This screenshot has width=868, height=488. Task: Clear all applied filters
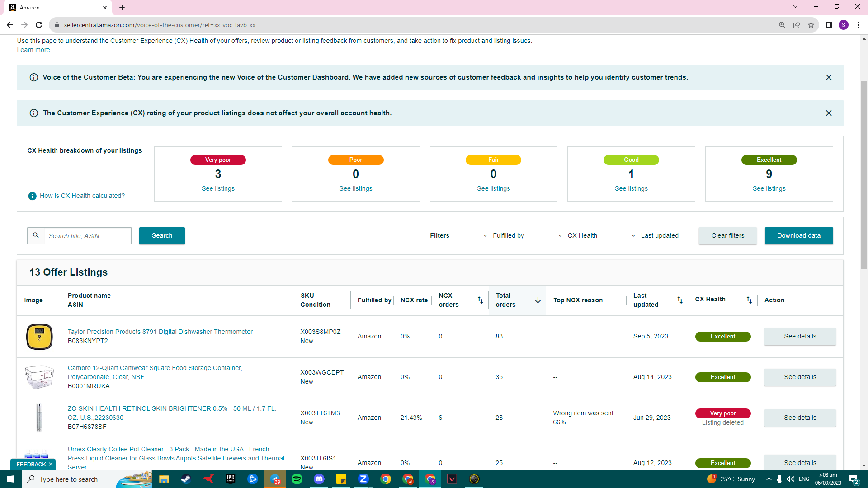coord(727,236)
